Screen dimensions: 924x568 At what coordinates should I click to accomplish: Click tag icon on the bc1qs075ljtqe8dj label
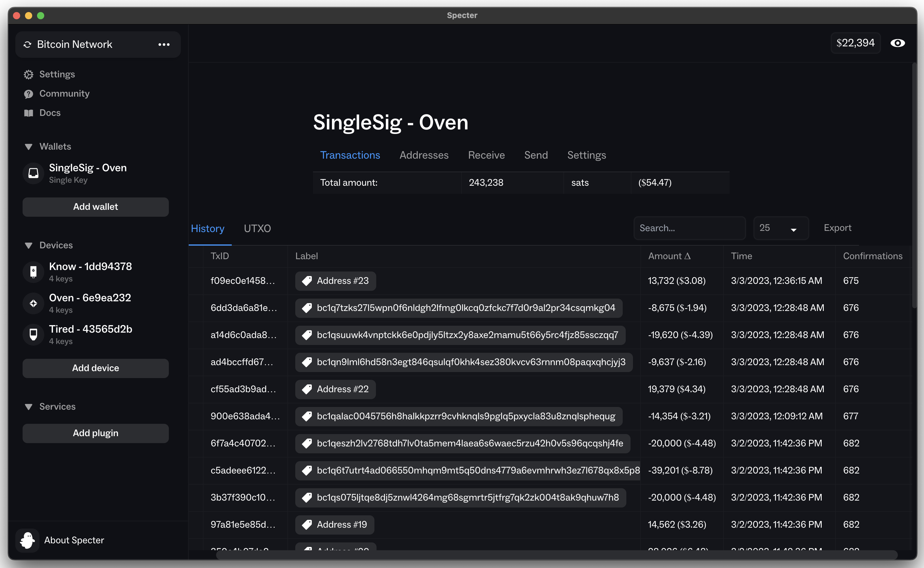click(307, 497)
